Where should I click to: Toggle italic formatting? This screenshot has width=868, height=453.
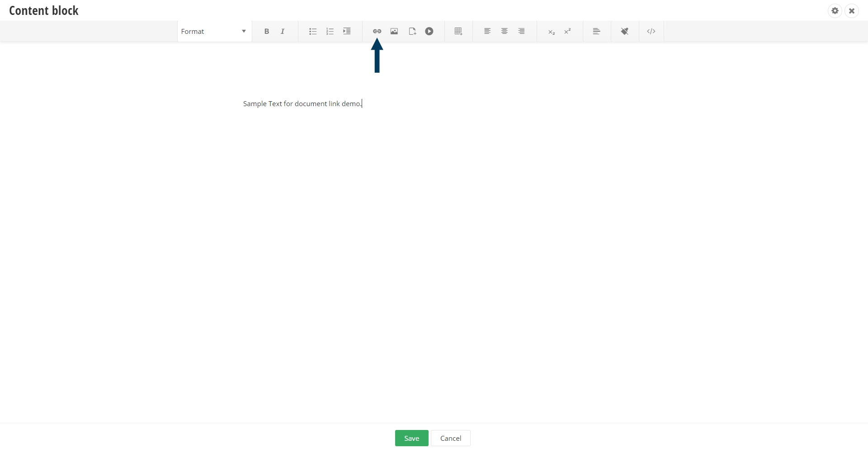(283, 31)
